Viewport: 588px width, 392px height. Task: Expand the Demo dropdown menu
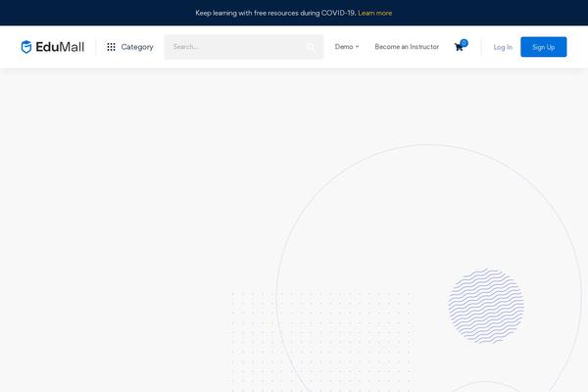click(347, 46)
